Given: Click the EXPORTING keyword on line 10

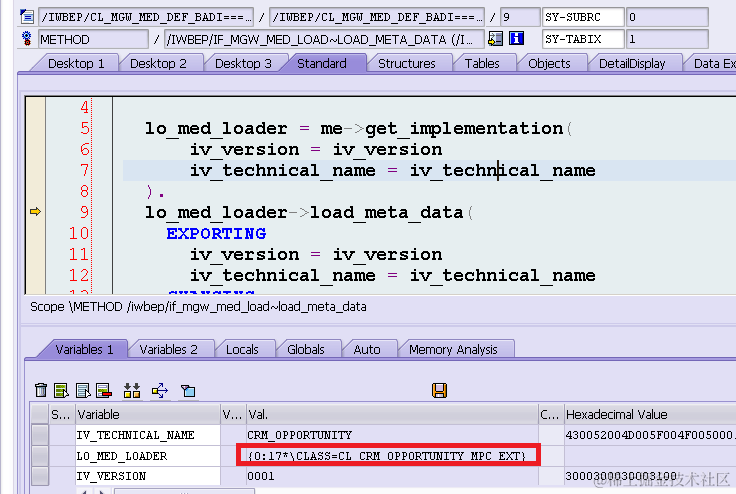Looking at the screenshot, I should coord(216,233).
